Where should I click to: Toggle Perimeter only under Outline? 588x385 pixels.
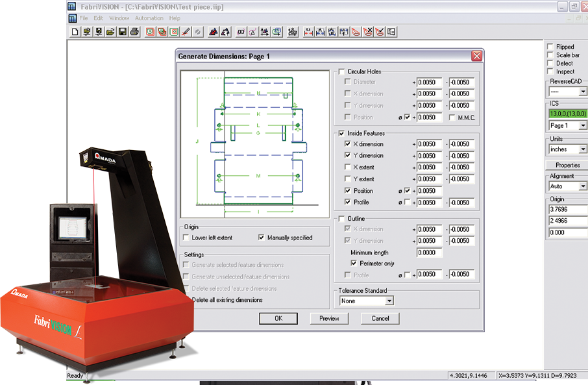click(x=354, y=264)
